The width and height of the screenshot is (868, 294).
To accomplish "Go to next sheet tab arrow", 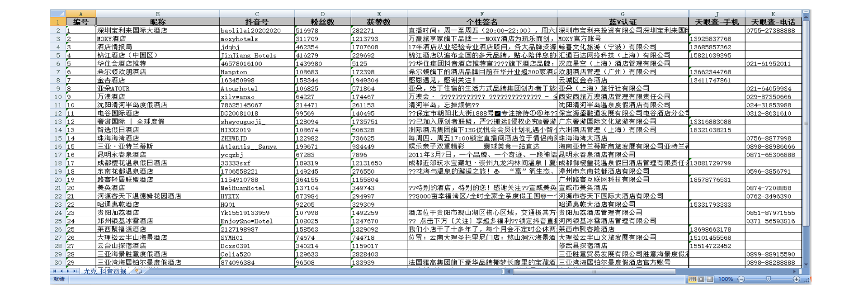I will coord(68,271).
